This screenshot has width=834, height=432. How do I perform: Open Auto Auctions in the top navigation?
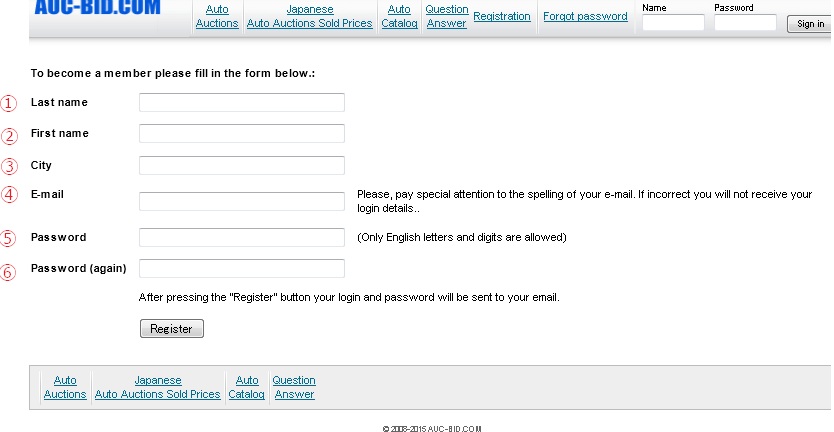217,16
